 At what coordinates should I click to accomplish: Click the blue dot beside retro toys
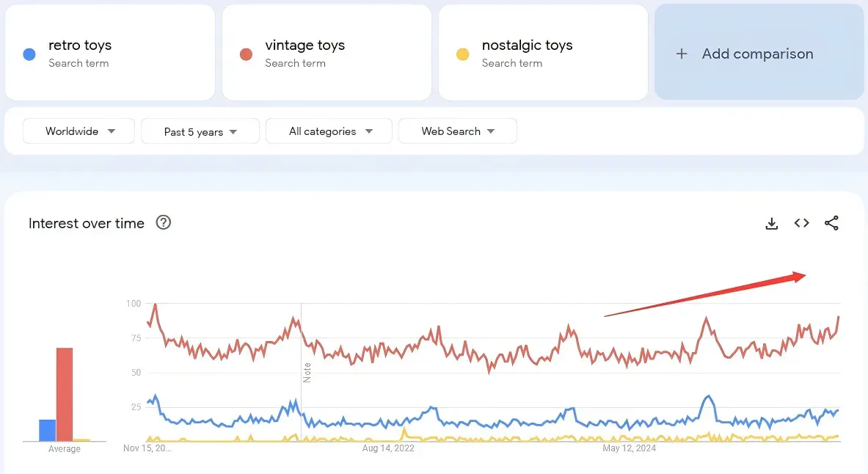29,54
